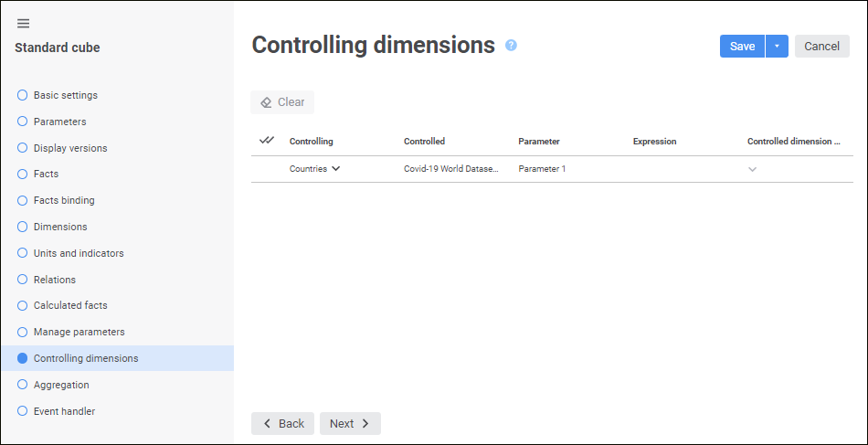Image resolution: width=868 pixels, height=445 pixels.
Task: Click the Covid-19 World Dataset controlled cell
Action: [451, 169]
